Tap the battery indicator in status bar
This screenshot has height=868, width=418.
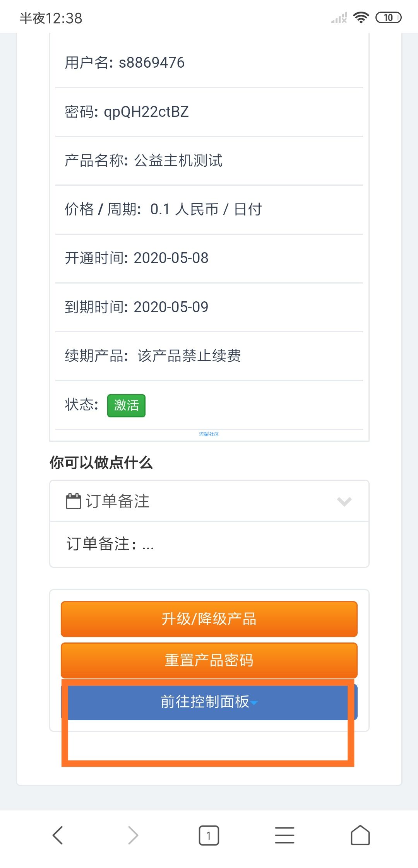[x=388, y=17]
